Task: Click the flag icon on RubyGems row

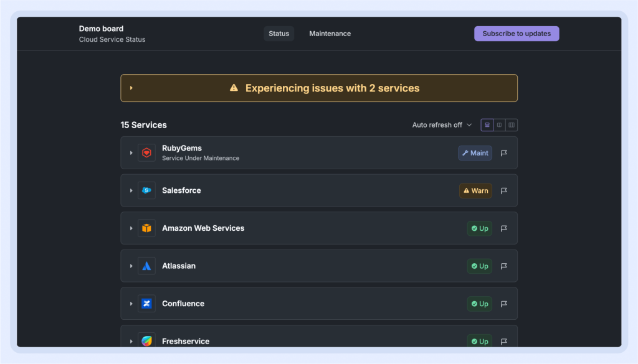Action: (504, 153)
